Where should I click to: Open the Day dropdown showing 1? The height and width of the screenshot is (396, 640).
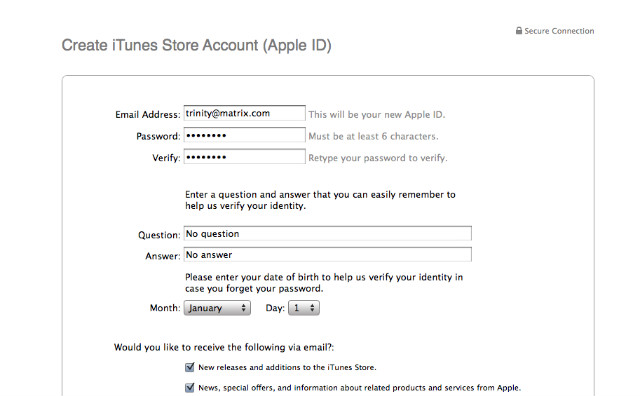(x=304, y=308)
